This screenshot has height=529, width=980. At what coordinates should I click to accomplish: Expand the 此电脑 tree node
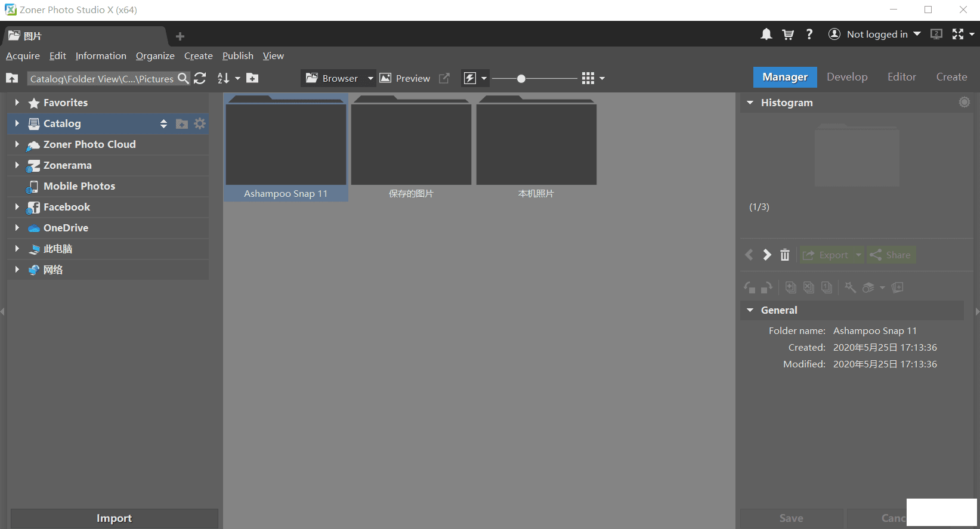pos(17,249)
